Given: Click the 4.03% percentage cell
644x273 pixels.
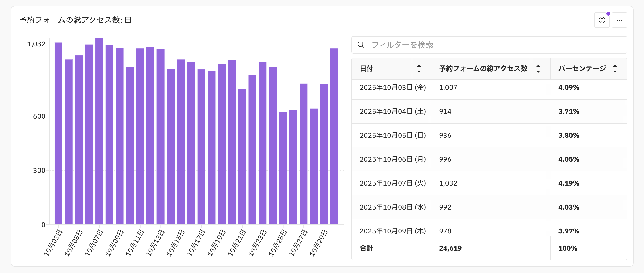Looking at the screenshot, I should (569, 207).
